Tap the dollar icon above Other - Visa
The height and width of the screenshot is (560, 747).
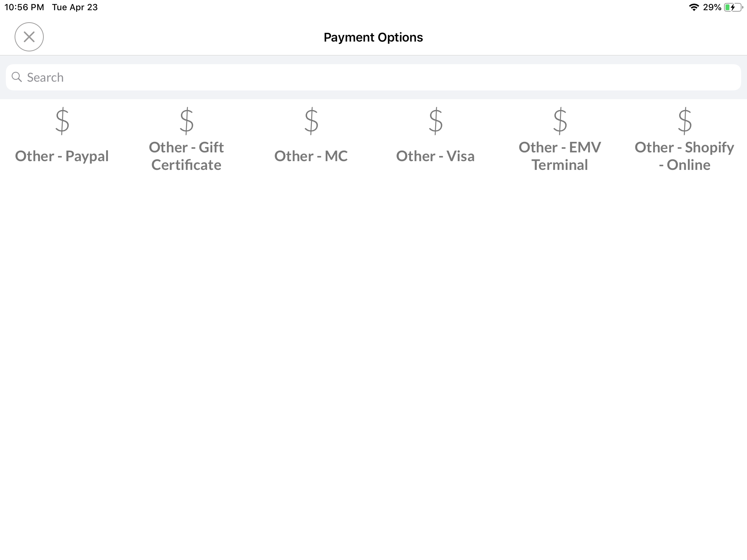point(436,121)
